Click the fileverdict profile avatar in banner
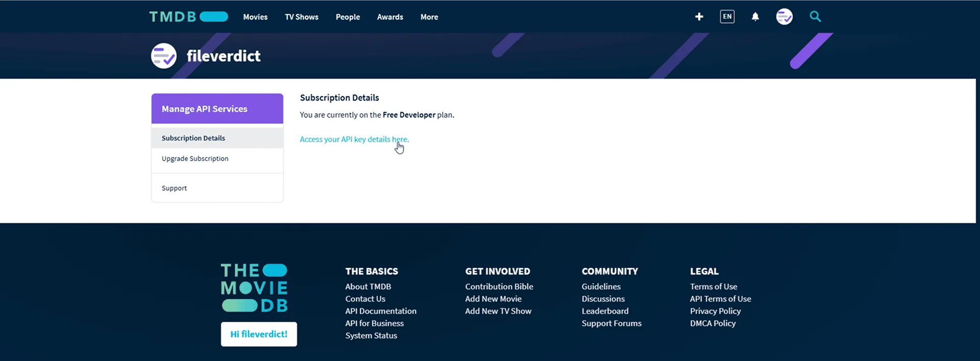The width and height of the screenshot is (980, 361). 164,56
